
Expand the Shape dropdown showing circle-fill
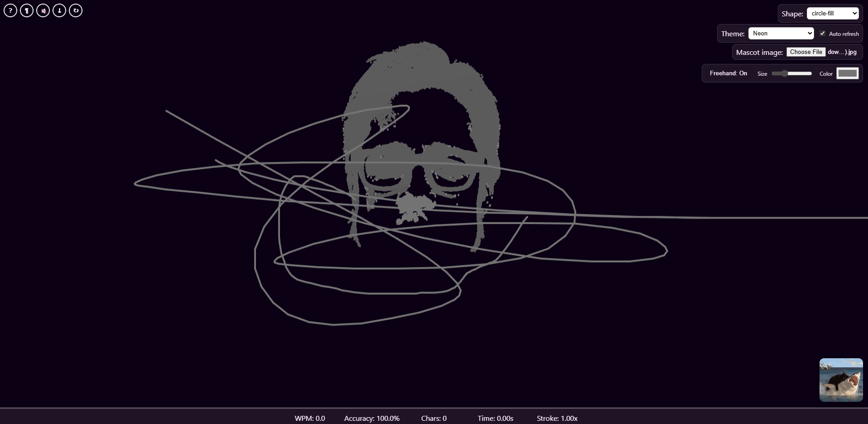[x=832, y=14]
